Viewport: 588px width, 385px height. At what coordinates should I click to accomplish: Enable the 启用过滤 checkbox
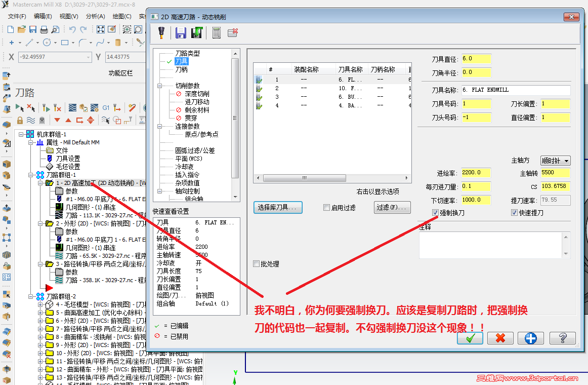click(326, 208)
